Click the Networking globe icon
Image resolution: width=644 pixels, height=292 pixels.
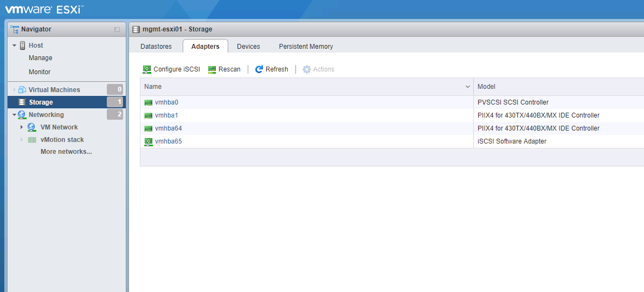pos(22,115)
